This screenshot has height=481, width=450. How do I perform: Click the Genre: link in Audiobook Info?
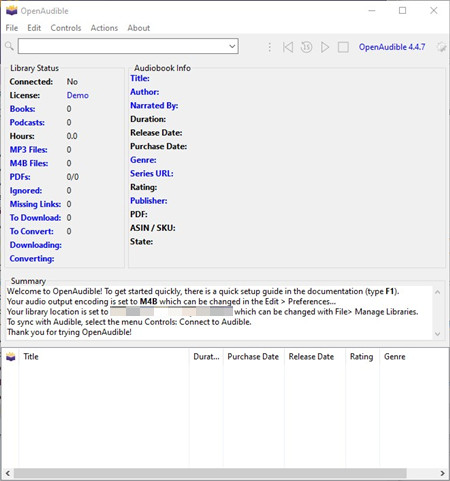[143, 160]
